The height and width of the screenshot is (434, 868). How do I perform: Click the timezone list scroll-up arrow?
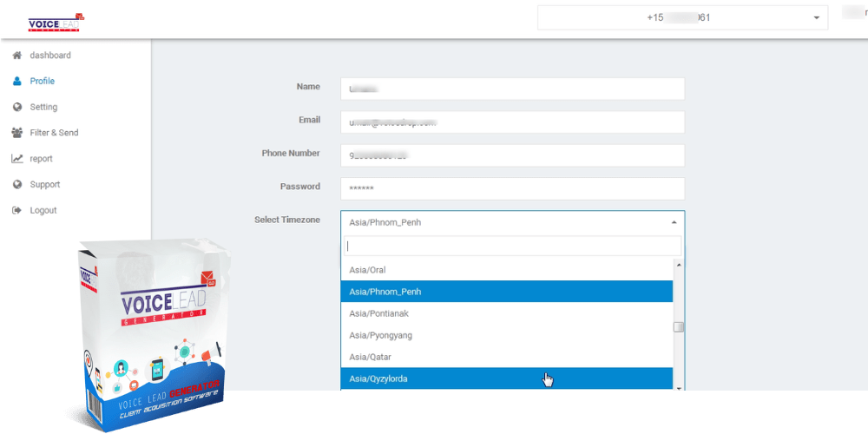(679, 264)
